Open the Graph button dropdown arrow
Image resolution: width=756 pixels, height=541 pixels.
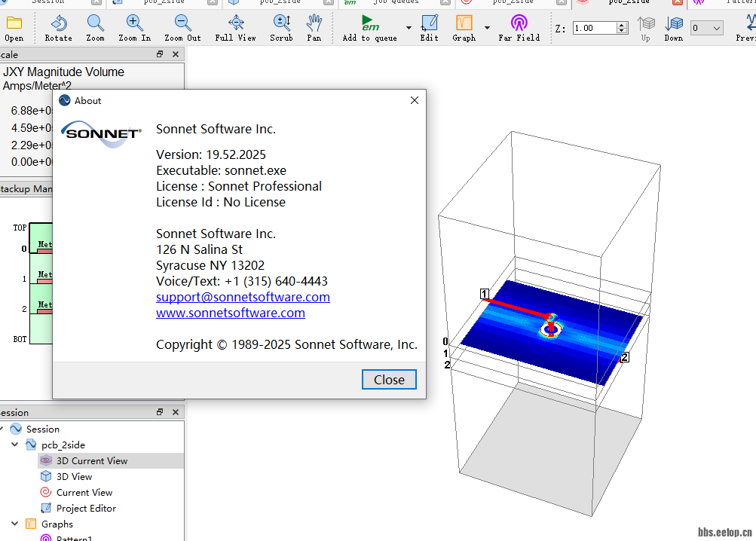487,28
